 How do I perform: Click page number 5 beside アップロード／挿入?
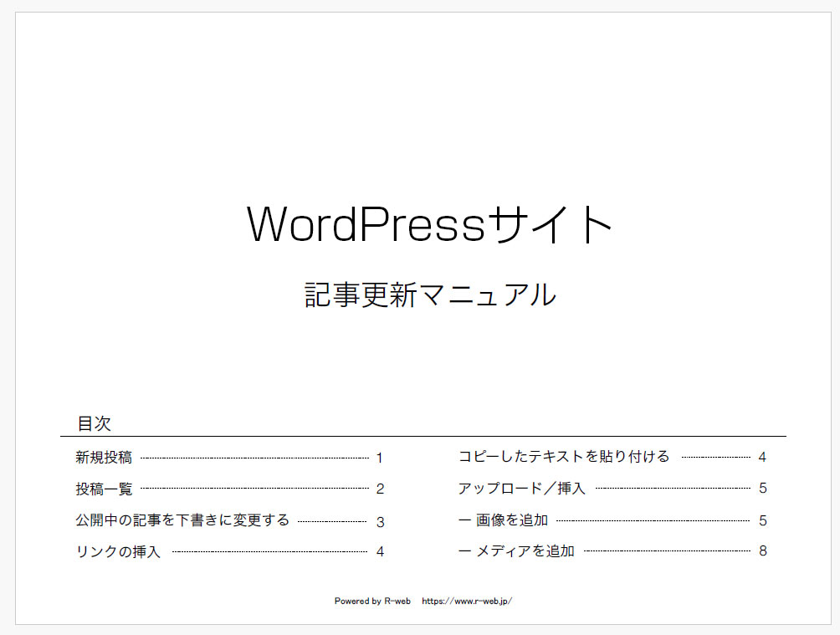(763, 489)
